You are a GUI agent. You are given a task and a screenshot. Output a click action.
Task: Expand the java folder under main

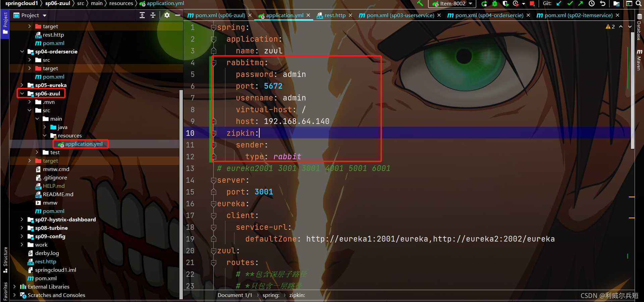pyautogui.click(x=45, y=127)
